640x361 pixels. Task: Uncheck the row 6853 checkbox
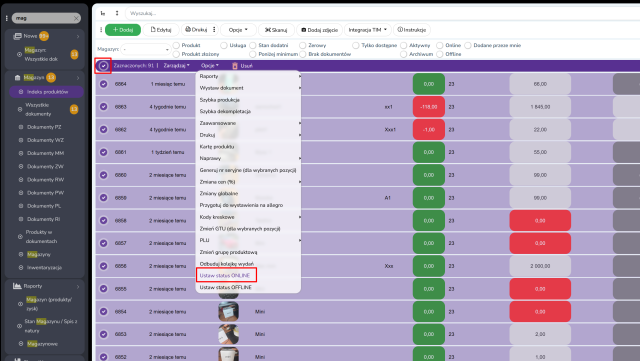point(104,334)
